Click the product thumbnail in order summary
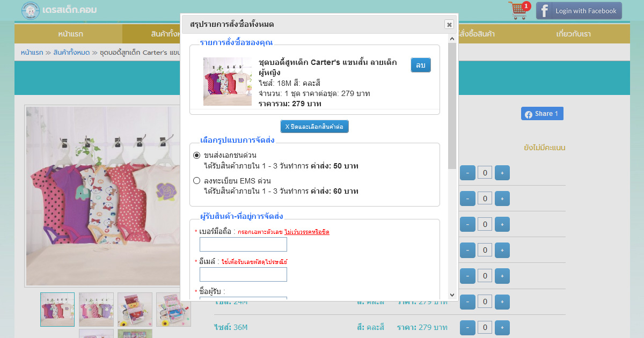 pos(228,82)
